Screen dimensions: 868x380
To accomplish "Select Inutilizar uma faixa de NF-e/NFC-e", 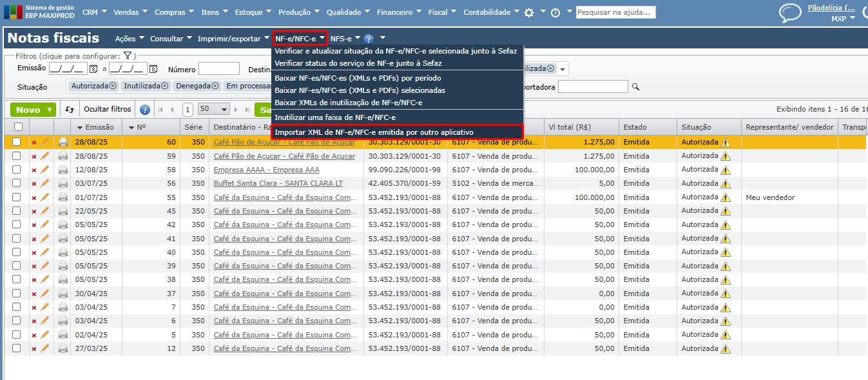I will click(x=335, y=117).
